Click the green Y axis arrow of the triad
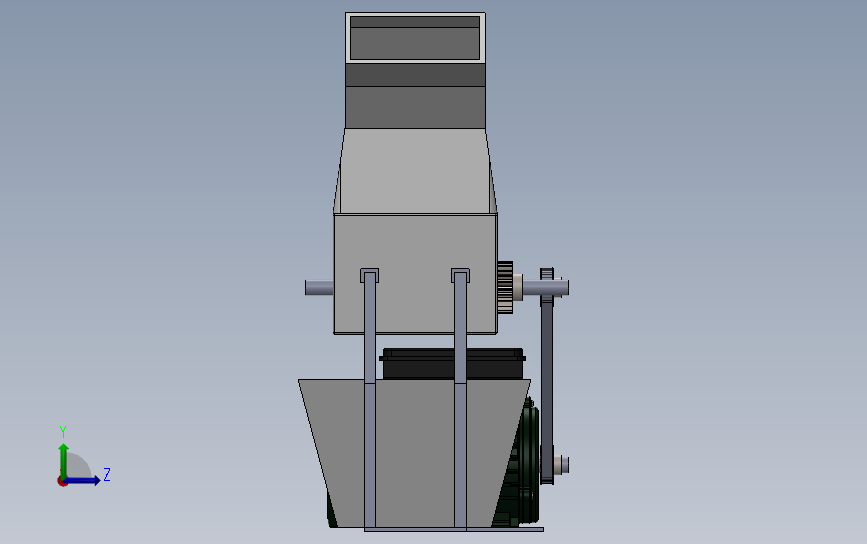 (64, 460)
